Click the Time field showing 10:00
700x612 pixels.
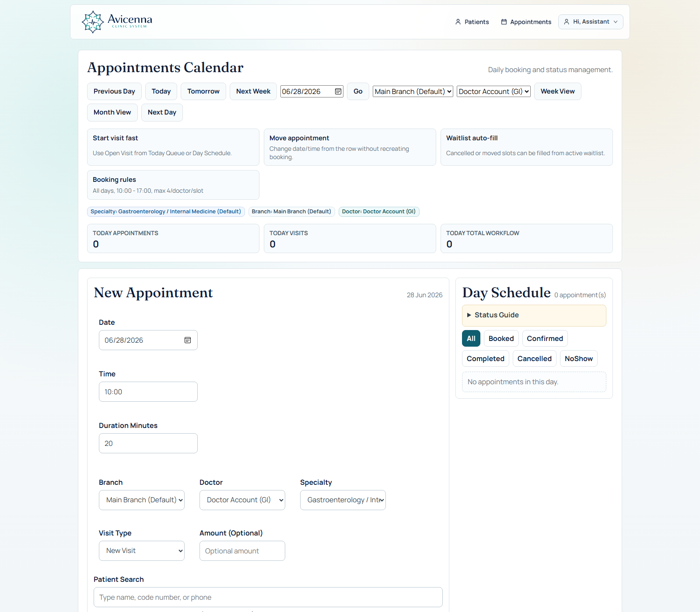click(x=148, y=392)
